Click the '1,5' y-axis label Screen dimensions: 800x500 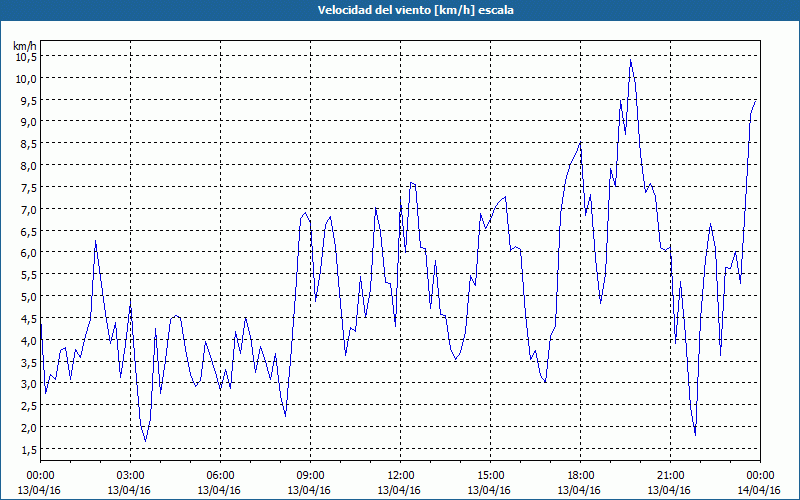click(29, 449)
